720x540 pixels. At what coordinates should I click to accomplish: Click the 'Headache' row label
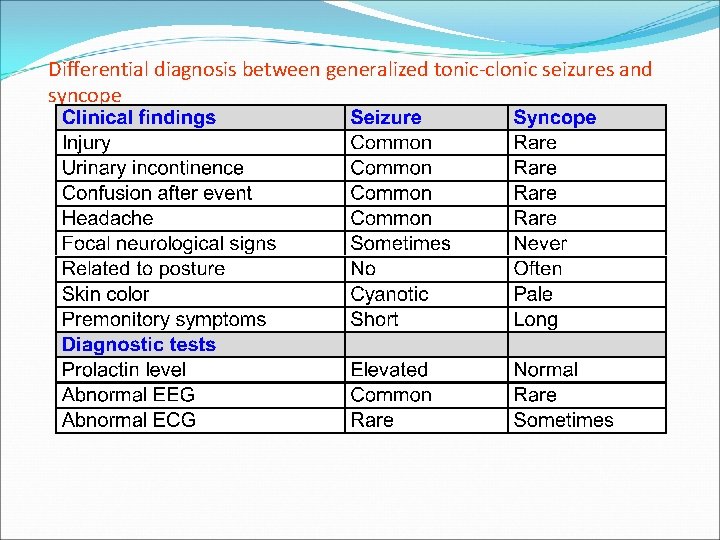108,218
